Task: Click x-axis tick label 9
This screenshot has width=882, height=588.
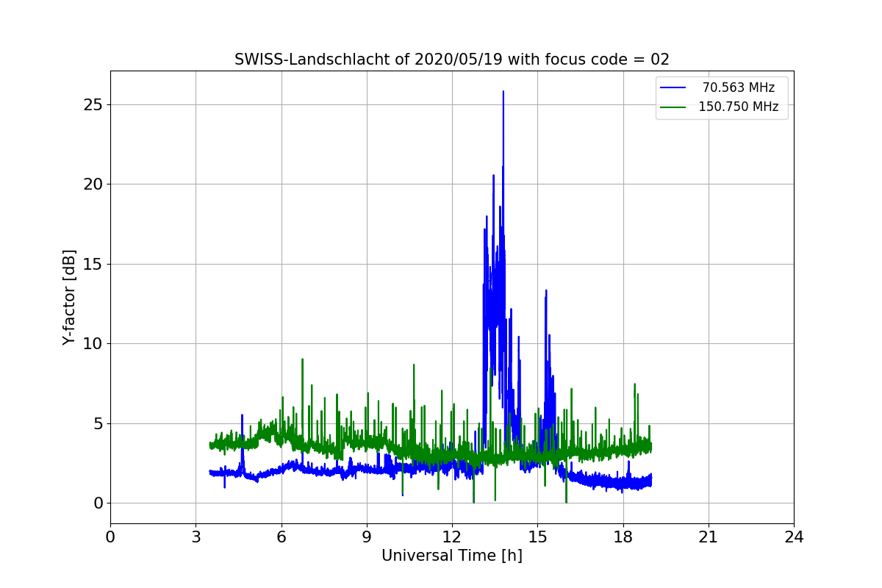Action: (x=367, y=537)
